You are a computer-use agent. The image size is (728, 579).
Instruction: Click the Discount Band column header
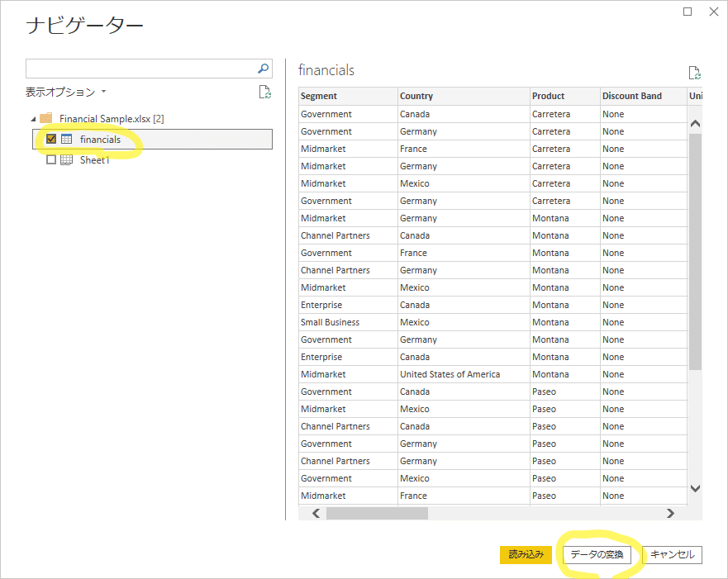644,96
